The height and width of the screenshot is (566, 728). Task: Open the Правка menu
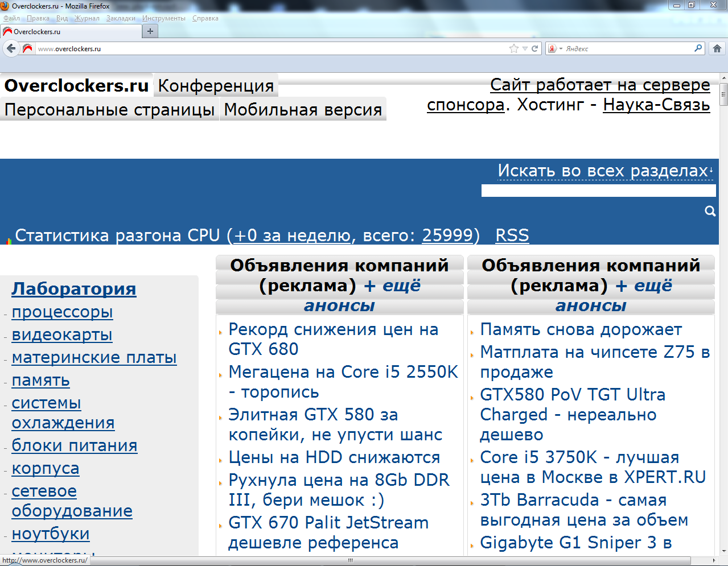coord(38,18)
